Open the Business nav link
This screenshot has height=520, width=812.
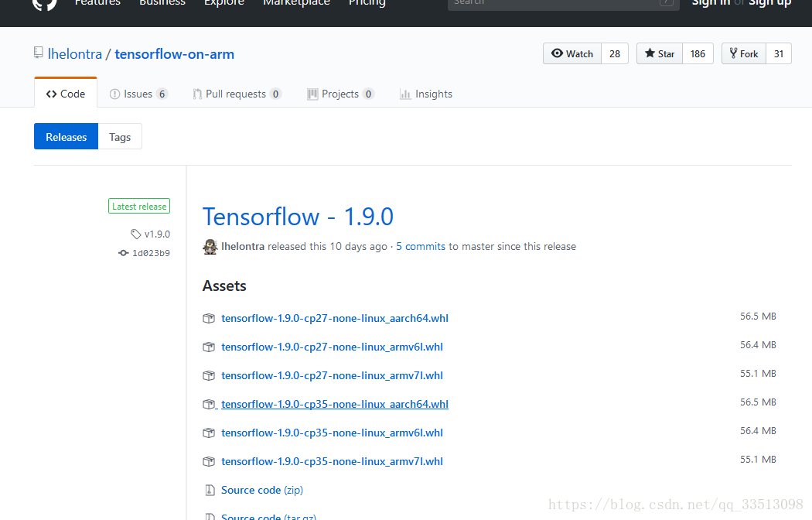pos(162,3)
